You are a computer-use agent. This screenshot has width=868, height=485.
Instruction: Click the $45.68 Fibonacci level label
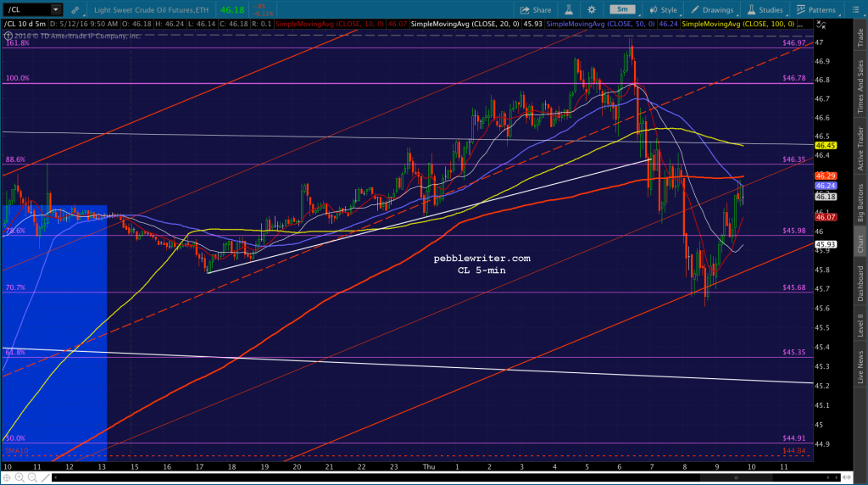tap(793, 287)
